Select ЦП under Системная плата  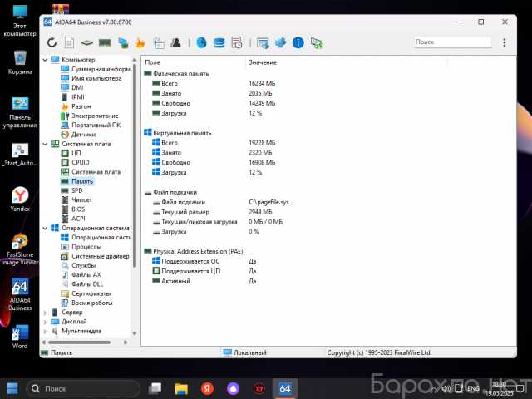pyautogui.click(x=76, y=153)
